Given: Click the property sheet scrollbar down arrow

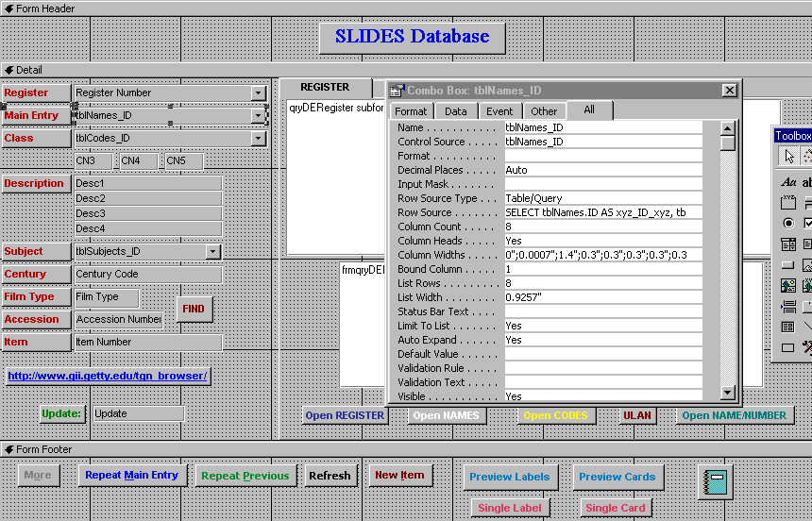Looking at the screenshot, I should [x=728, y=392].
